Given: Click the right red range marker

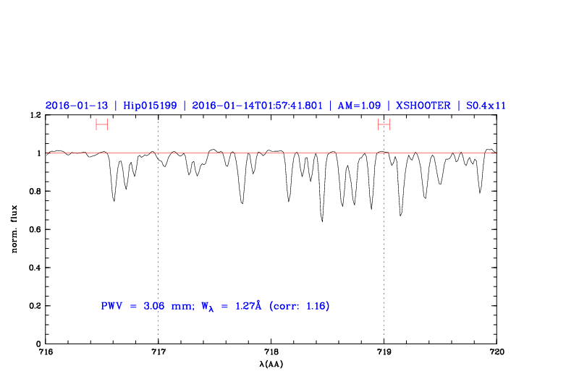Looking at the screenshot, I should tap(384, 124).
